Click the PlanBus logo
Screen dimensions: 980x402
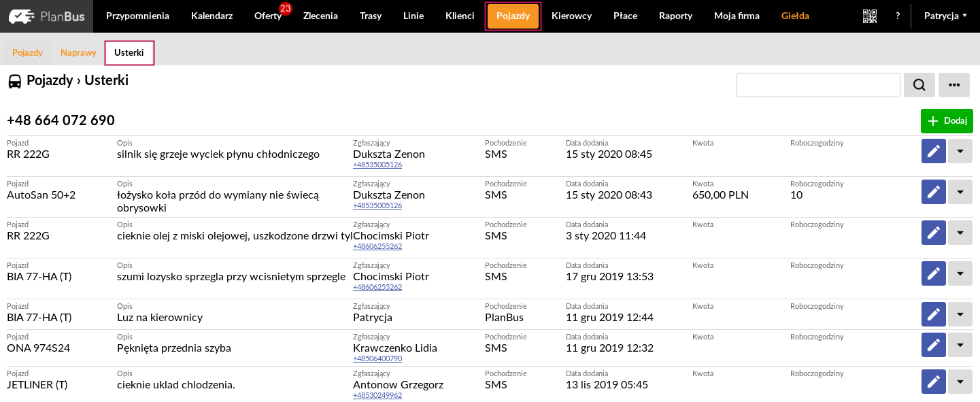click(x=46, y=16)
